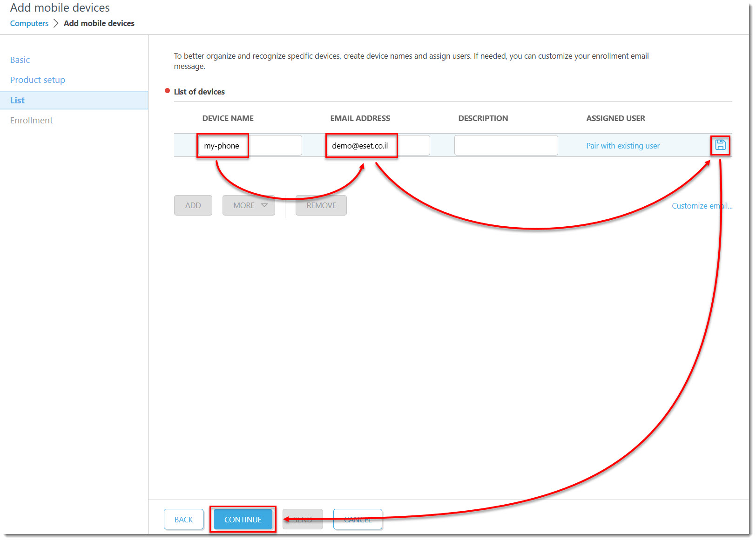756x541 pixels.
Task: Open the Product setup section
Action: click(x=38, y=80)
